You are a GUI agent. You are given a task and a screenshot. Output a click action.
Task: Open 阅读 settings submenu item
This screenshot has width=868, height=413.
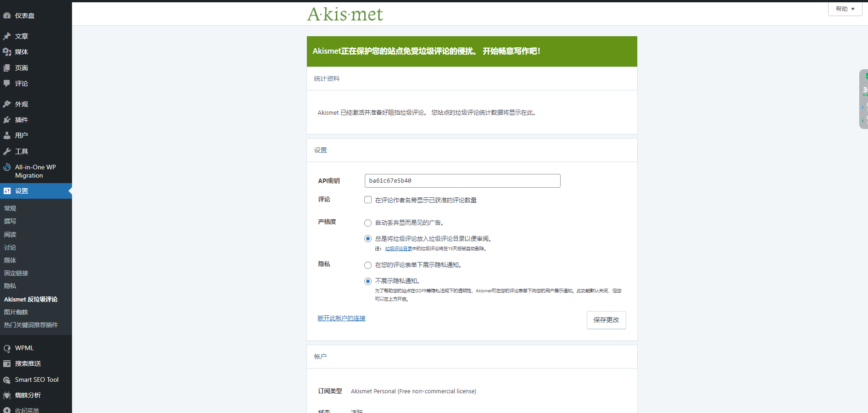point(10,234)
